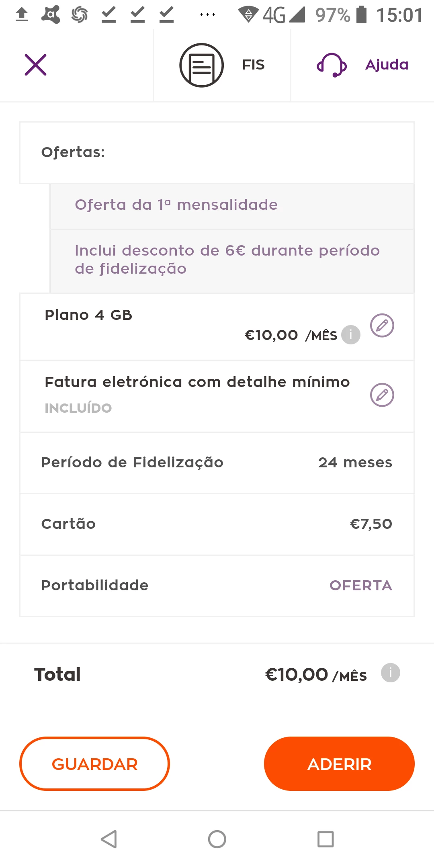Screen dimensions: 434x868
Task: Tap Android recent apps square button
Action: click(x=325, y=839)
